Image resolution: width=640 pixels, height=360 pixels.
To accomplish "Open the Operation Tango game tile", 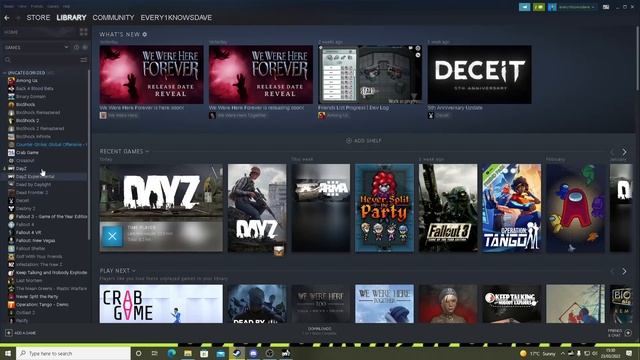I will [512, 208].
